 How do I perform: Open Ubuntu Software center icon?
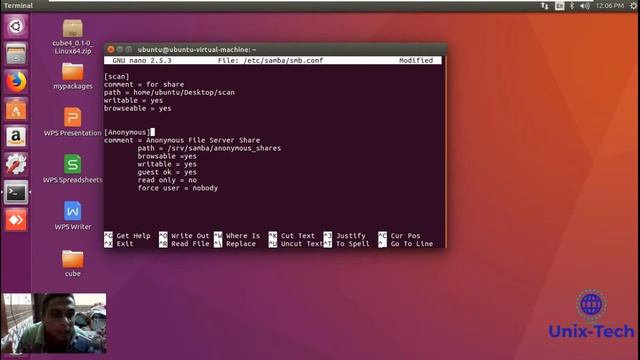pyautogui.click(x=16, y=109)
